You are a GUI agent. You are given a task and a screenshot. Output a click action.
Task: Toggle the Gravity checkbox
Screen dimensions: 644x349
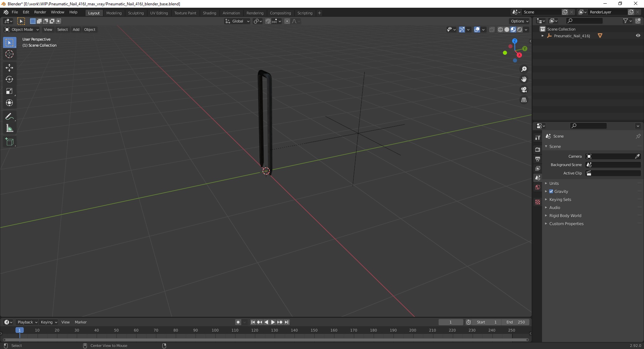tap(551, 191)
